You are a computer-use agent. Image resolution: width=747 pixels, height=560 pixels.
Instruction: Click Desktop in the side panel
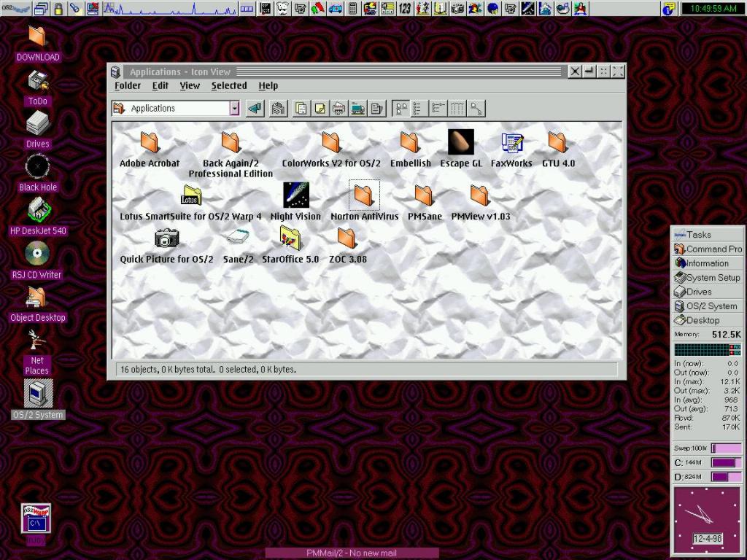[708, 321]
